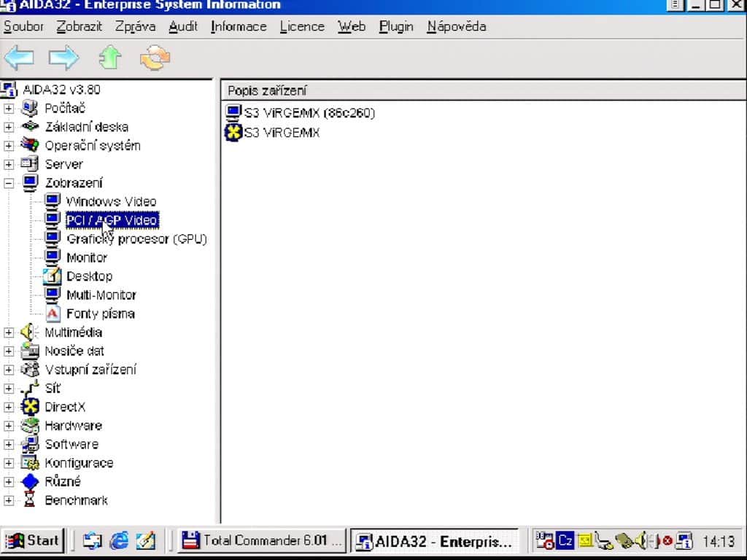This screenshot has width=747, height=560.
Task: Select Multi-Monitor tree item
Action: (x=101, y=295)
